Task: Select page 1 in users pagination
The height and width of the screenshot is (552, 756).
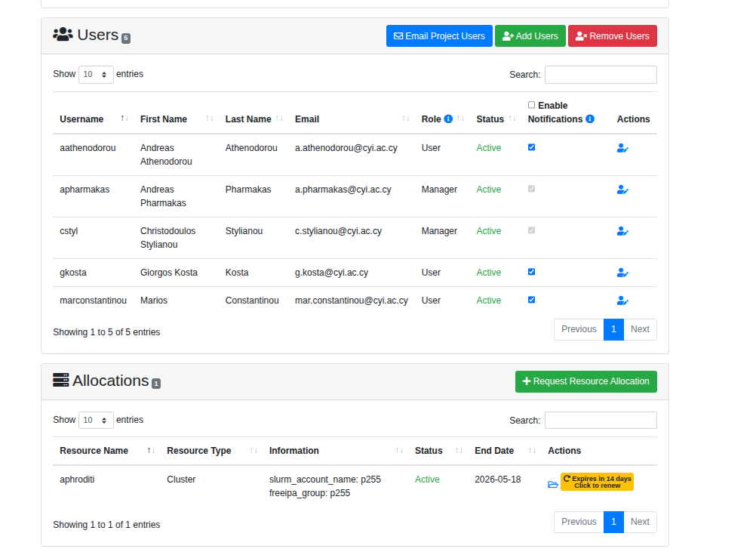Action: coord(613,329)
